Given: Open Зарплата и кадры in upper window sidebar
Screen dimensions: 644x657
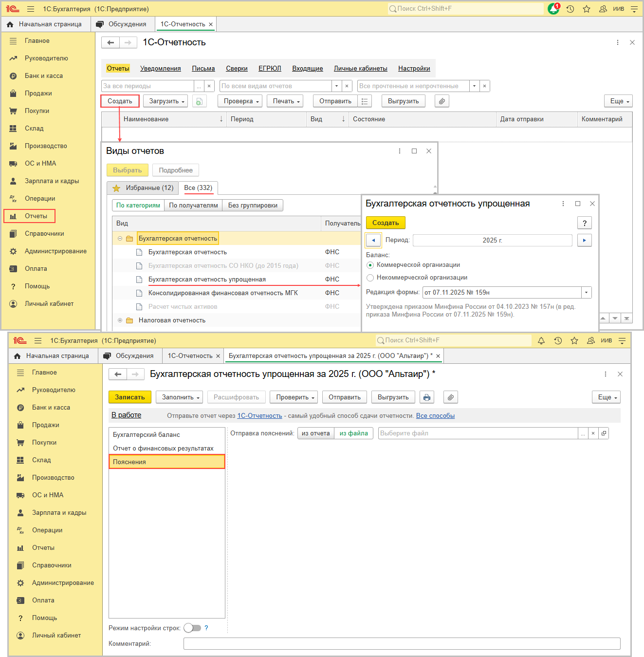Looking at the screenshot, I should (x=48, y=181).
